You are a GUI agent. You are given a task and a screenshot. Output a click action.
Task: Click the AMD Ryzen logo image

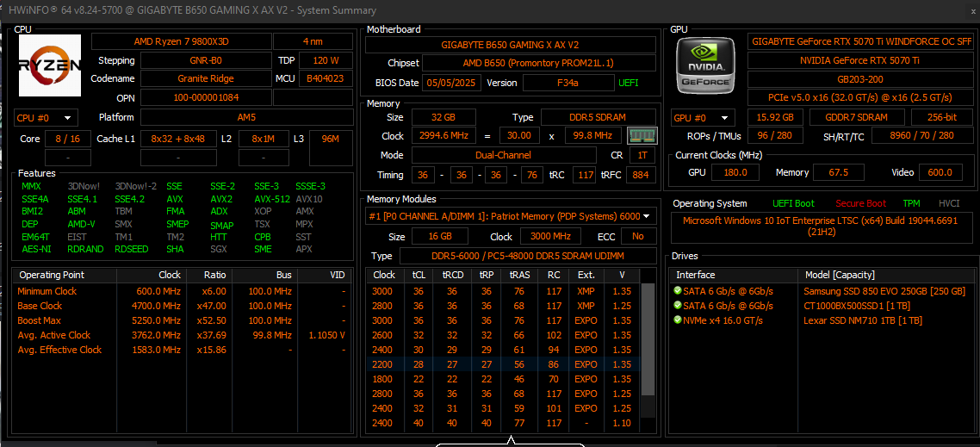50,65
